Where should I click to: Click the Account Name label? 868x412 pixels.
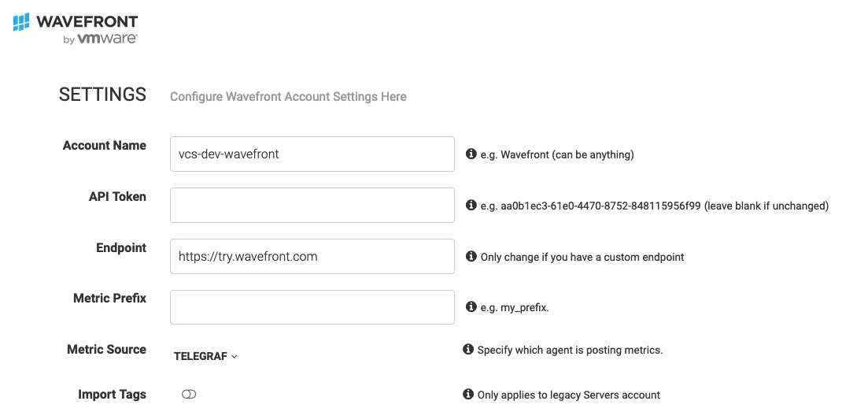[105, 145]
